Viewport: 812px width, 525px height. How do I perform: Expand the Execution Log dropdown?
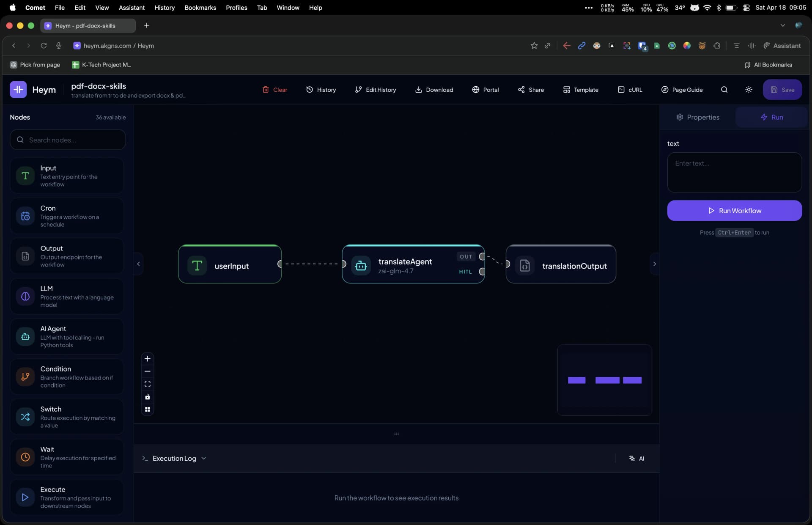point(203,458)
